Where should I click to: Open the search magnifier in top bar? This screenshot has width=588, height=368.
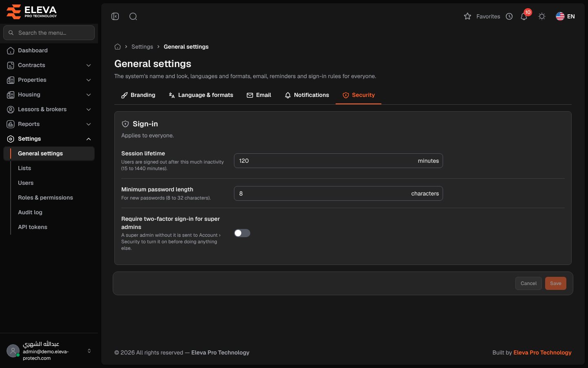pos(133,16)
